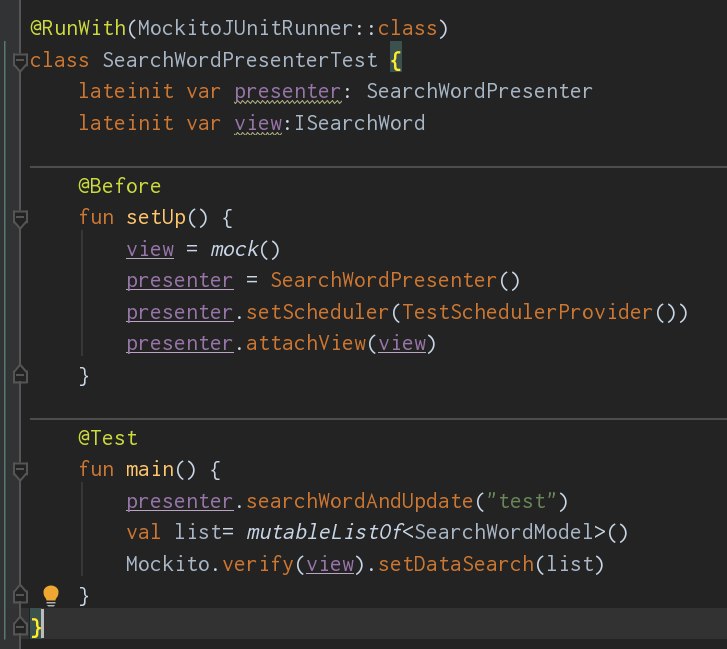Click the presenter variable in lateinit declaration
Viewport: 727px width, 649px height.
click(x=287, y=92)
